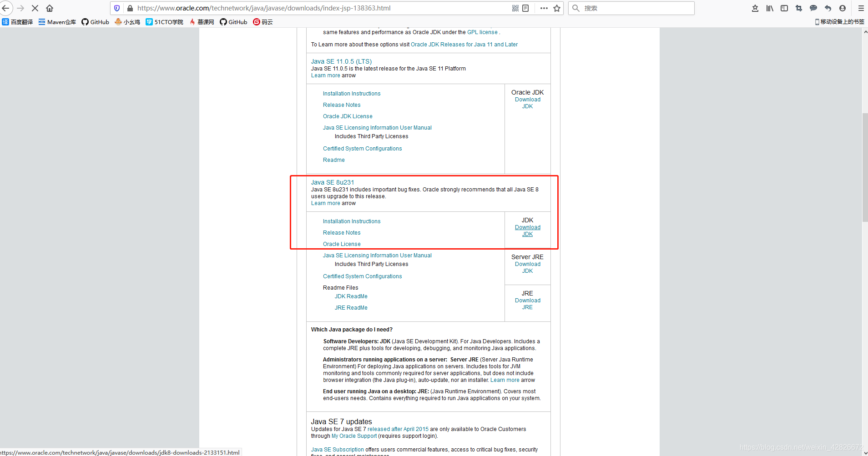The image size is (868, 456).
Task: Open the browser home page
Action: 50,8
